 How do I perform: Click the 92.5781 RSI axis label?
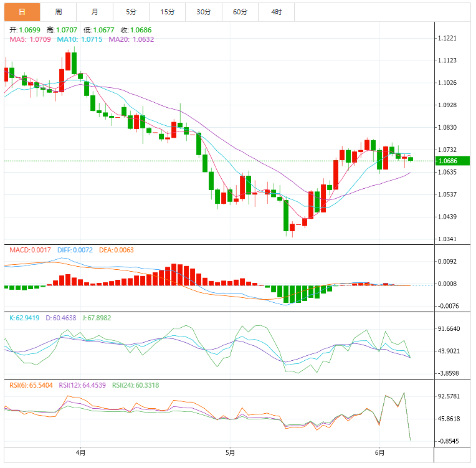point(449,396)
